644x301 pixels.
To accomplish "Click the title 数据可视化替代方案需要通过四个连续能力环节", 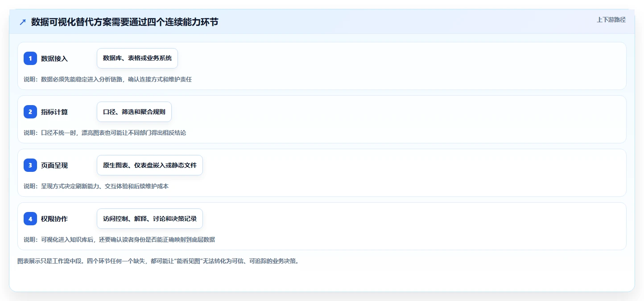I will click(x=125, y=22).
